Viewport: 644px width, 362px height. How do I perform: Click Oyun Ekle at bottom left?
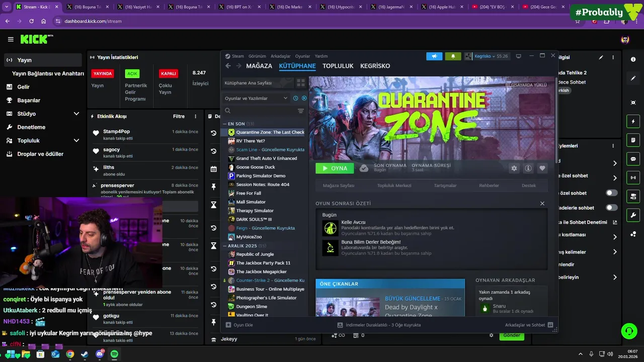239,325
